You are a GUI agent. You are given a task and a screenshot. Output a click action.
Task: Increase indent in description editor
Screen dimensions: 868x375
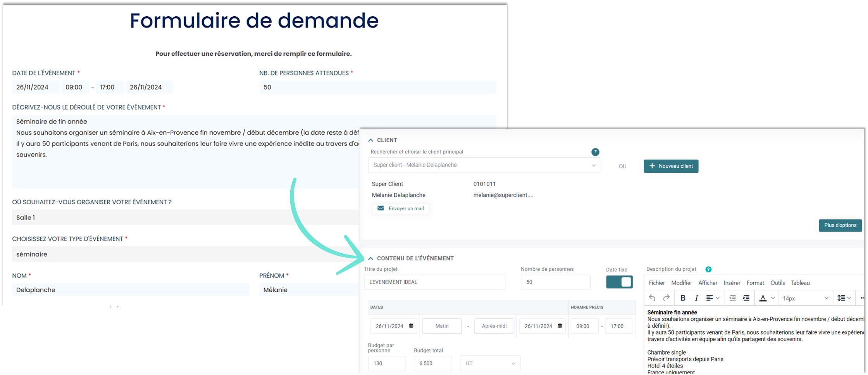(746, 298)
